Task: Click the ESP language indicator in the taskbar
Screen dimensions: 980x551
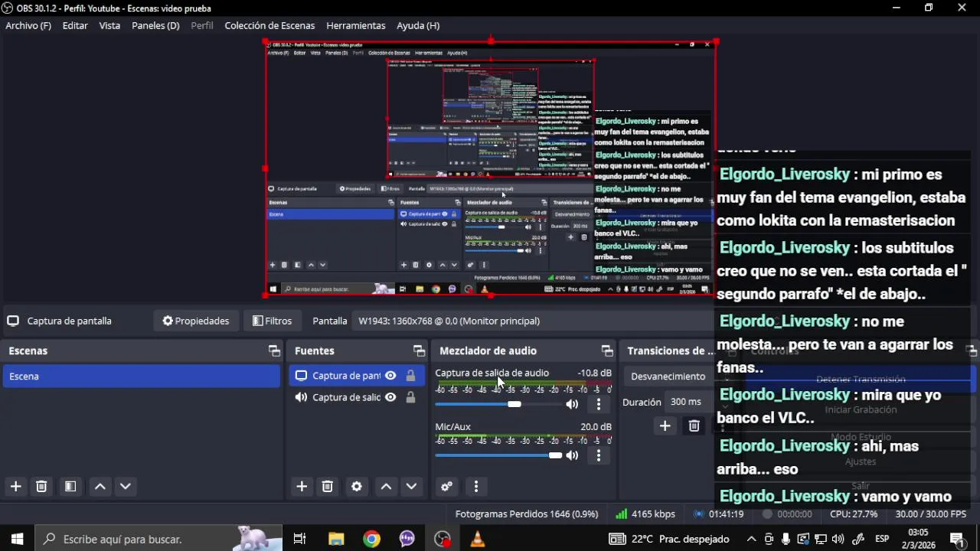Action: click(881, 539)
